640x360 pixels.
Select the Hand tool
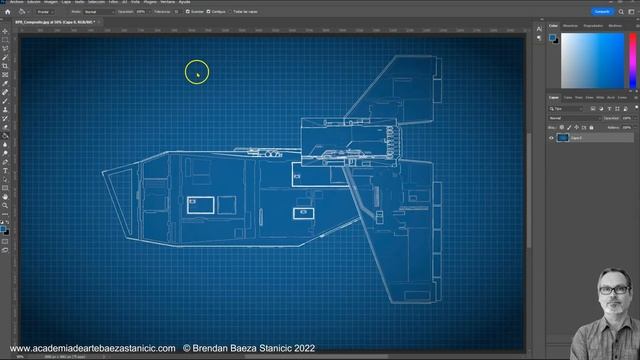tap(5, 197)
